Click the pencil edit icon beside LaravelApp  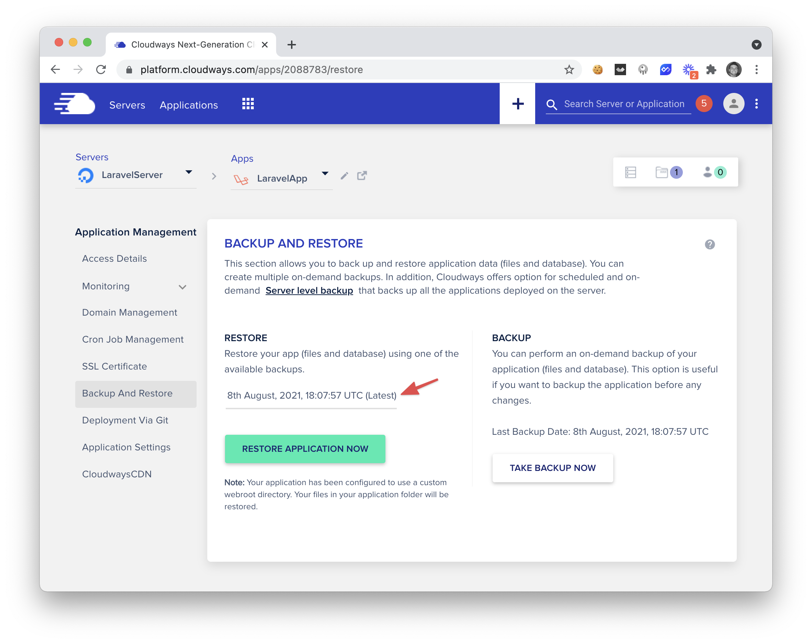(x=344, y=176)
